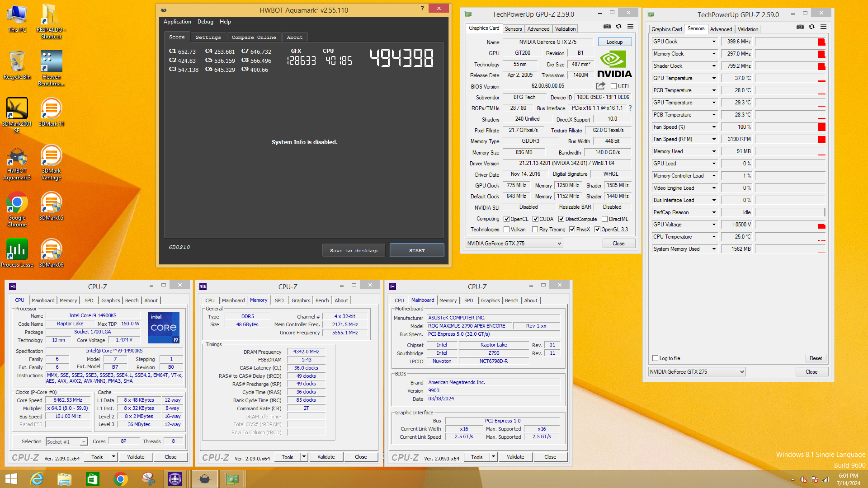The height and width of the screenshot is (488, 868).
Task: Open Process Lasso desktop shortcut
Action: pos(17,253)
